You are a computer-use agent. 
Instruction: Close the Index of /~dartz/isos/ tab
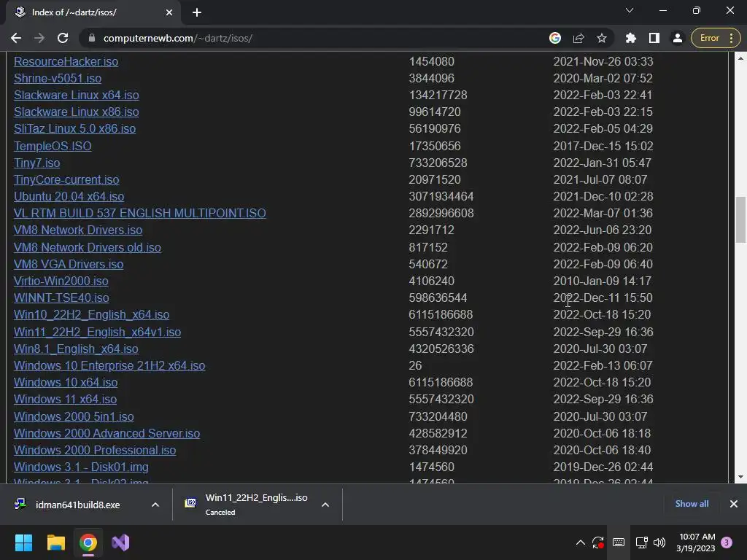[169, 12]
